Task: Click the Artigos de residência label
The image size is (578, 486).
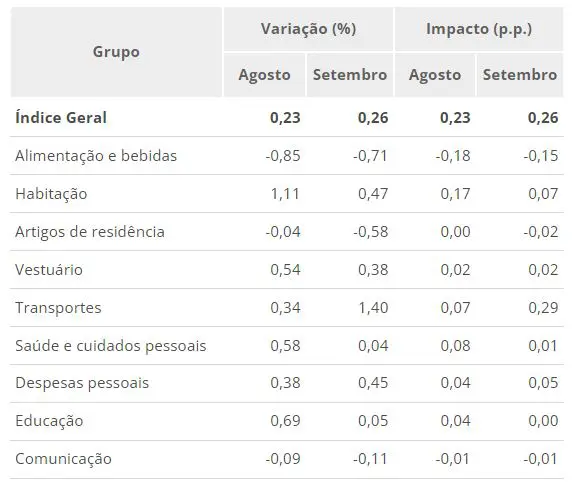Action: (90, 232)
